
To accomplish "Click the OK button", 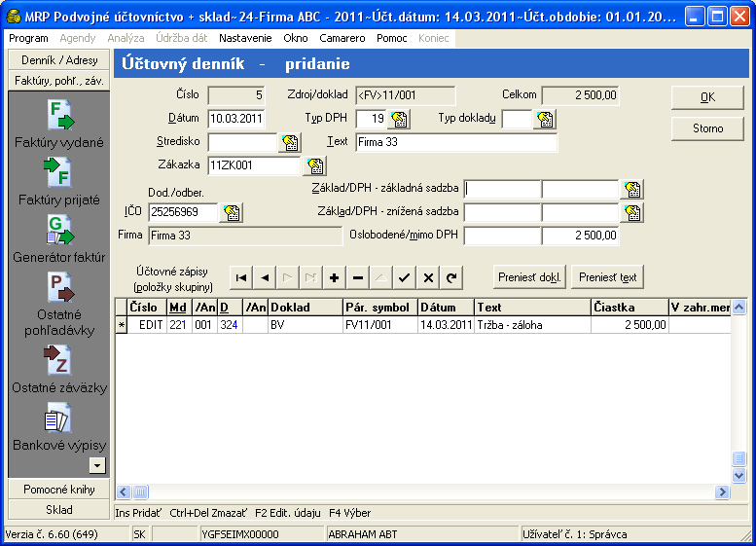I will [x=707, y=97].
